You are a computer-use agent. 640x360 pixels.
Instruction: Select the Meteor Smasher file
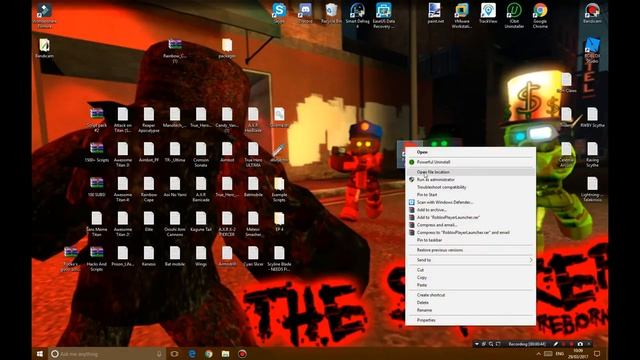coord(253,224)
